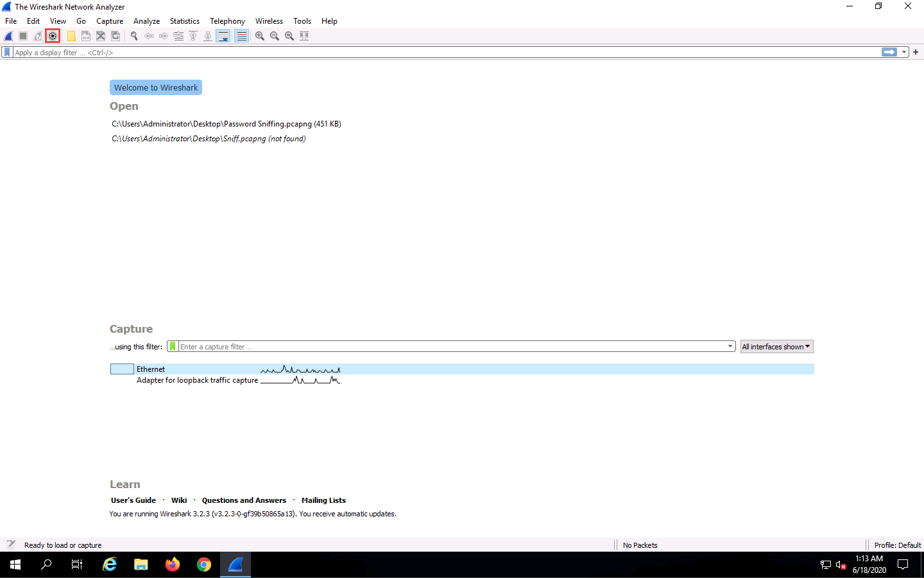
Task: Zoom out on packet text
Action: tap(275, 36)
